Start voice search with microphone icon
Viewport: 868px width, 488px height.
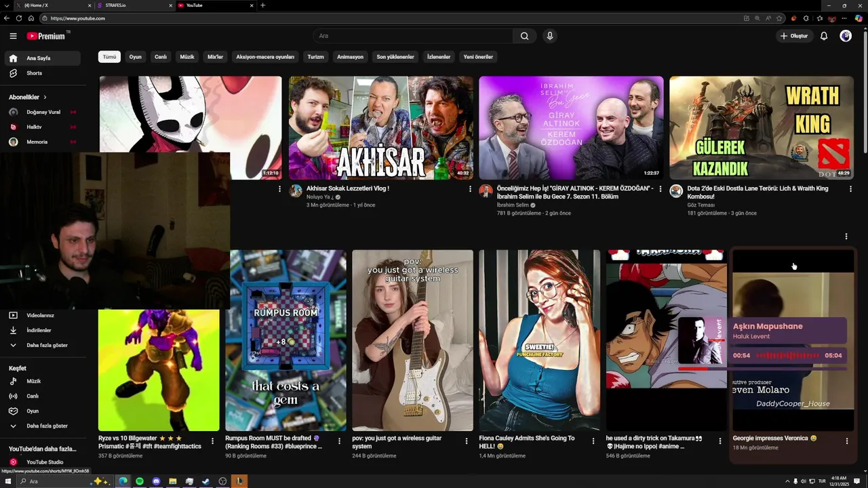(550, 36)
